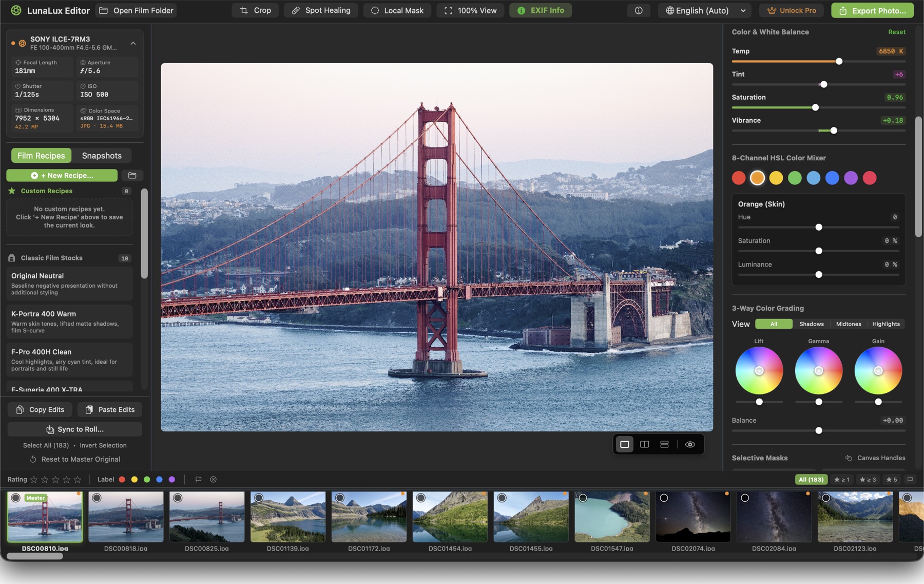Screen dimensions: 924x584
Task: Click Export Photo button
Action: 872,10
